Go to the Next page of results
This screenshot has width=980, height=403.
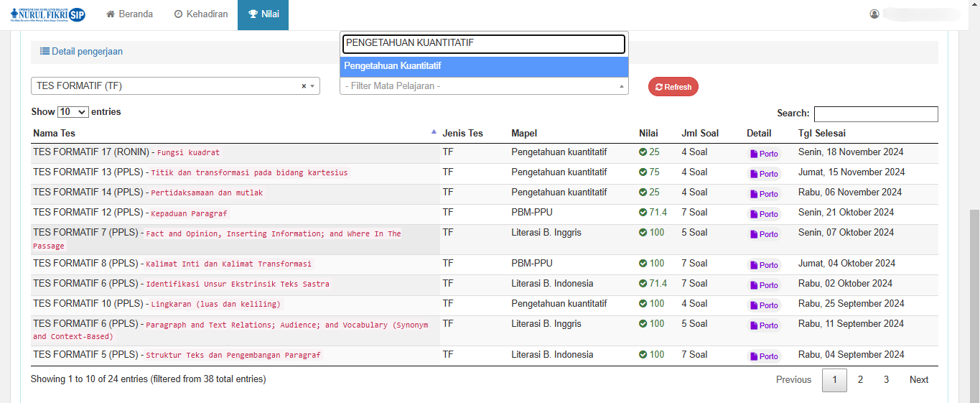tap(918, 380)
